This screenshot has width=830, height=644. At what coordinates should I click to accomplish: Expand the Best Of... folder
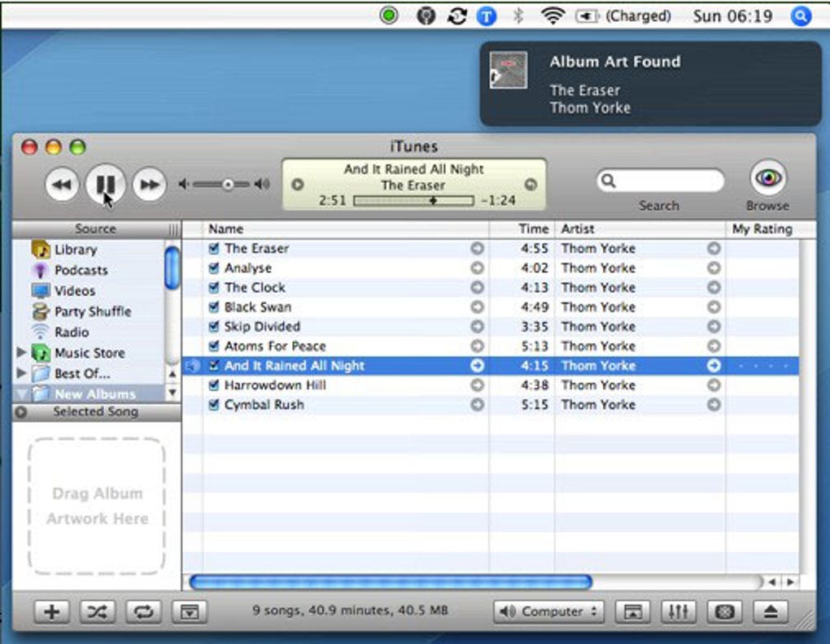pos(21,372)
